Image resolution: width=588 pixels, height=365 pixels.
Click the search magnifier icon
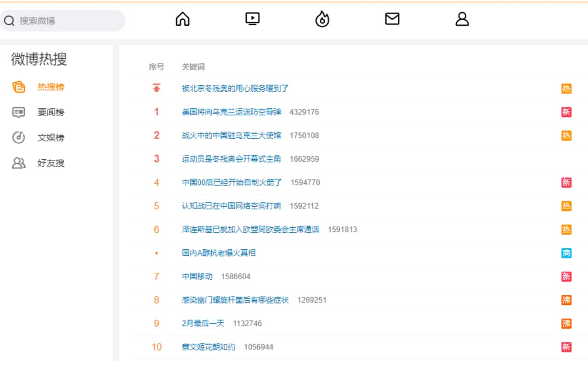click(8, 20)
